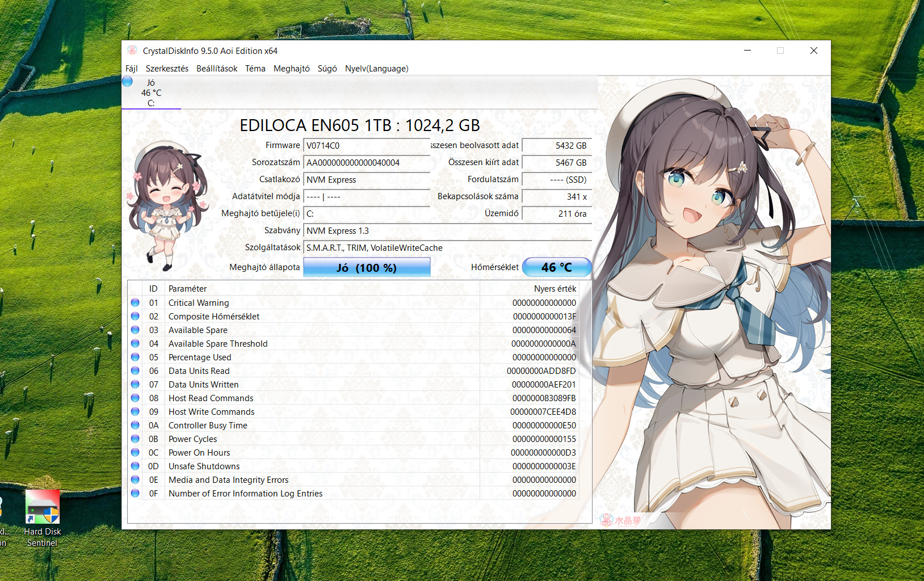Click the status dot for Percentage Used
This screenshot has height=581, width=924.
click(135, 357)
